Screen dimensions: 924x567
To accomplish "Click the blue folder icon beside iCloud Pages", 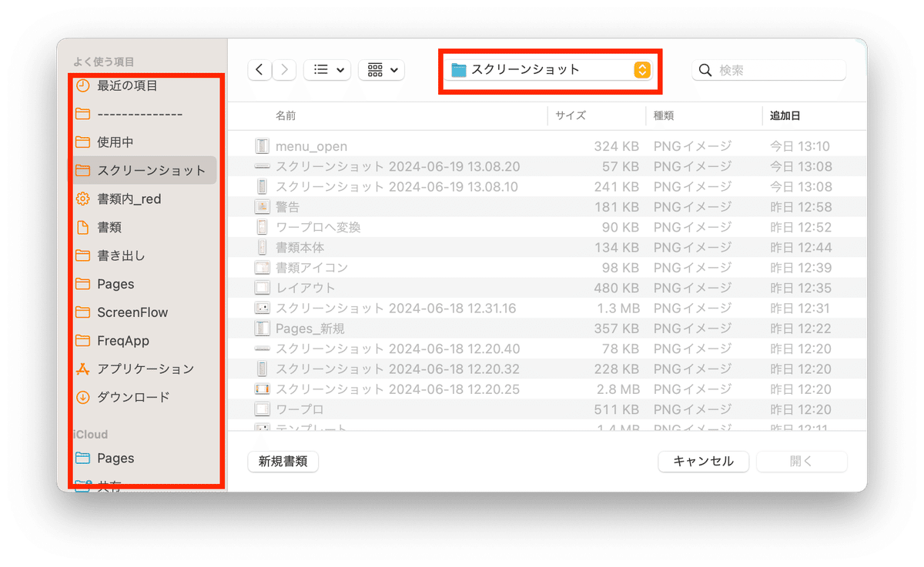I will (x=82, y=459).
